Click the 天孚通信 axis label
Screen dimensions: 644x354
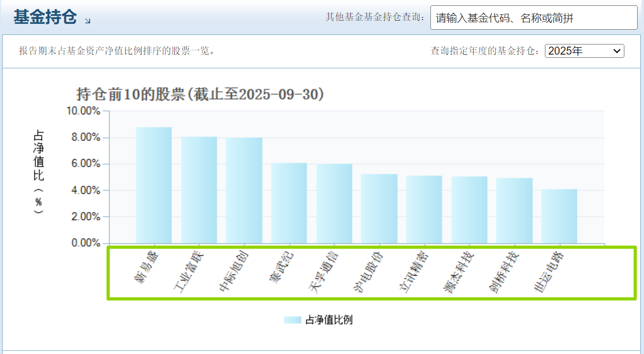323,272
